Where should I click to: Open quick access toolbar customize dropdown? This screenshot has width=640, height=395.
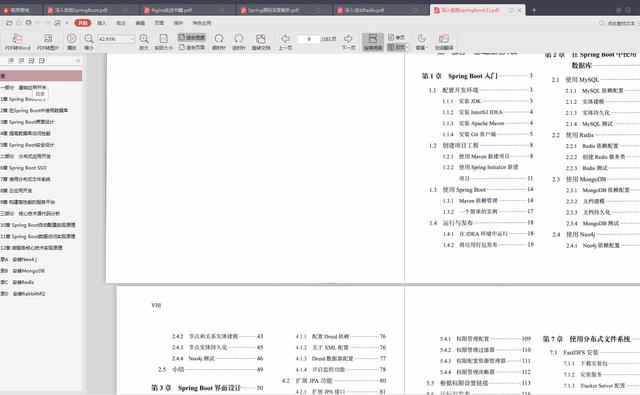67,23
